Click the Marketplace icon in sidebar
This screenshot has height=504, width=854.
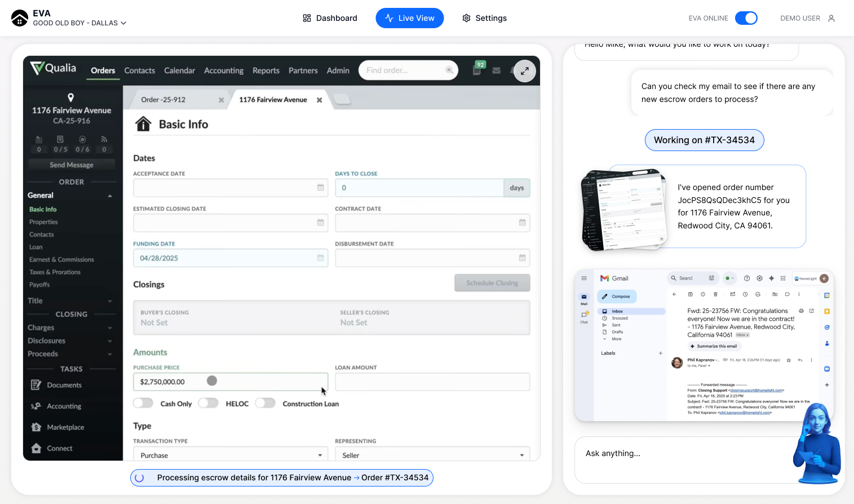[x=36, y=427]
